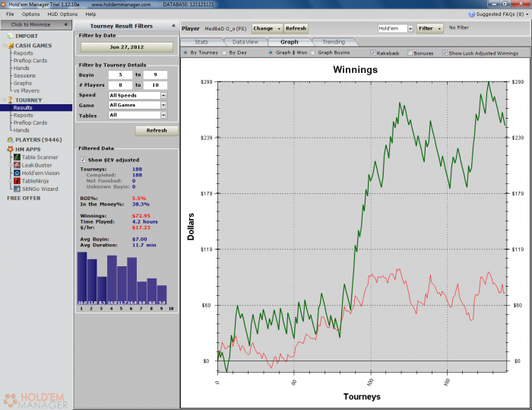Open the Table Scanner app icon

click(x=17, y=157)
